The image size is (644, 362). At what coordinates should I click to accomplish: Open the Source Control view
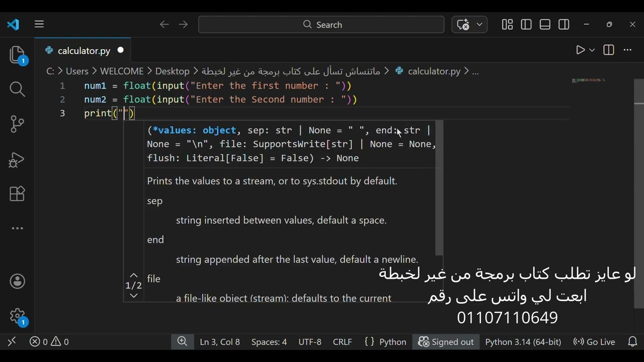17,124
